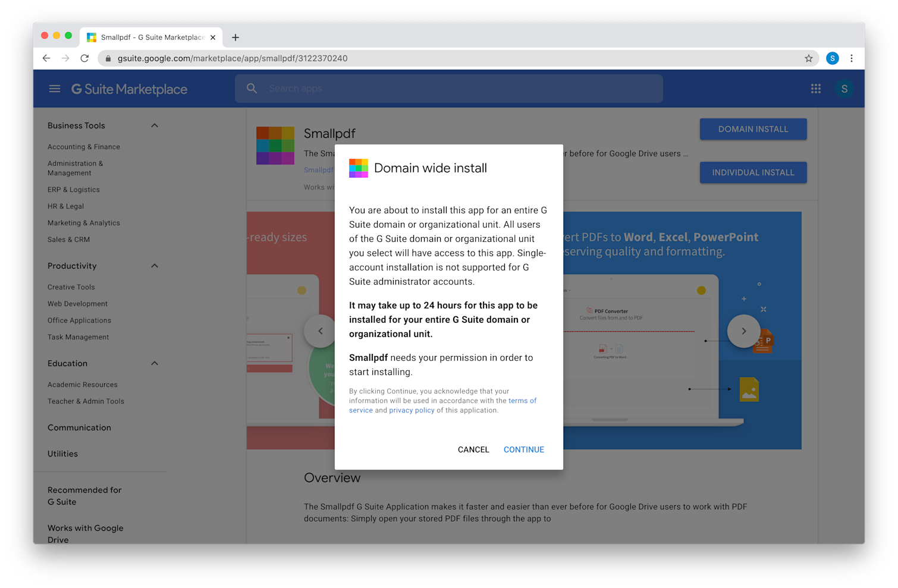Click the CANCEL button in the dialog
This screenshot has width=898, height=588.
coord(473,449)
